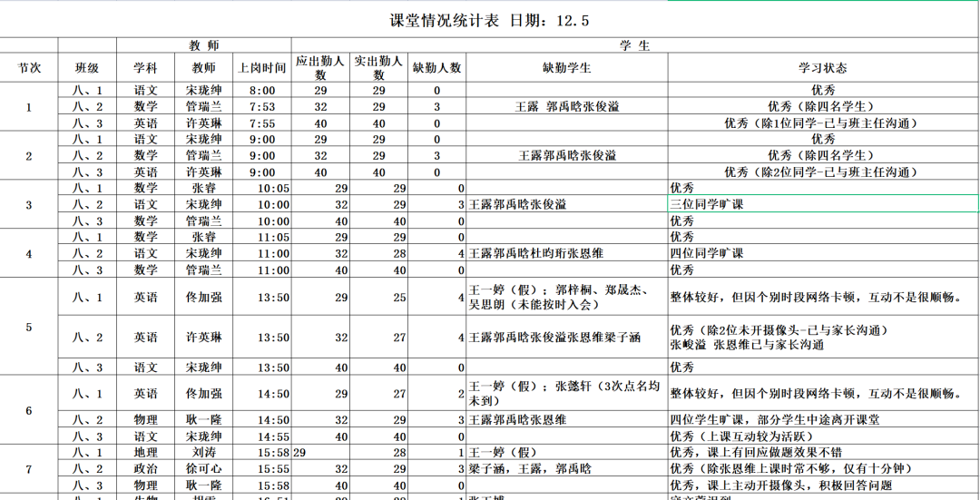This screenshot has width=980, height=500.
Task: Click the subject cell 地理
Action: coord(145,452)
